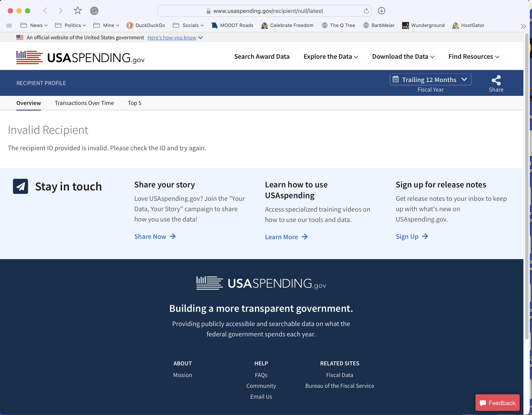Viewport: 532px width, 415px height.
Task: Open the Email Us footer link
Action: click(261, 396)
